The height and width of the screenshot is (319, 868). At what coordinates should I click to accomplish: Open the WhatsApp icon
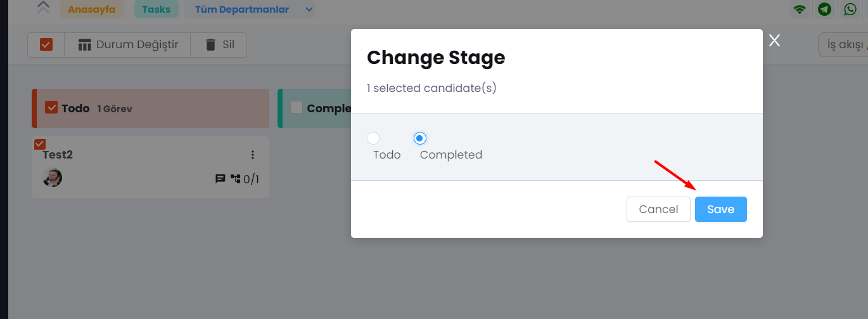pyautogui.click(x=850, y=10)
